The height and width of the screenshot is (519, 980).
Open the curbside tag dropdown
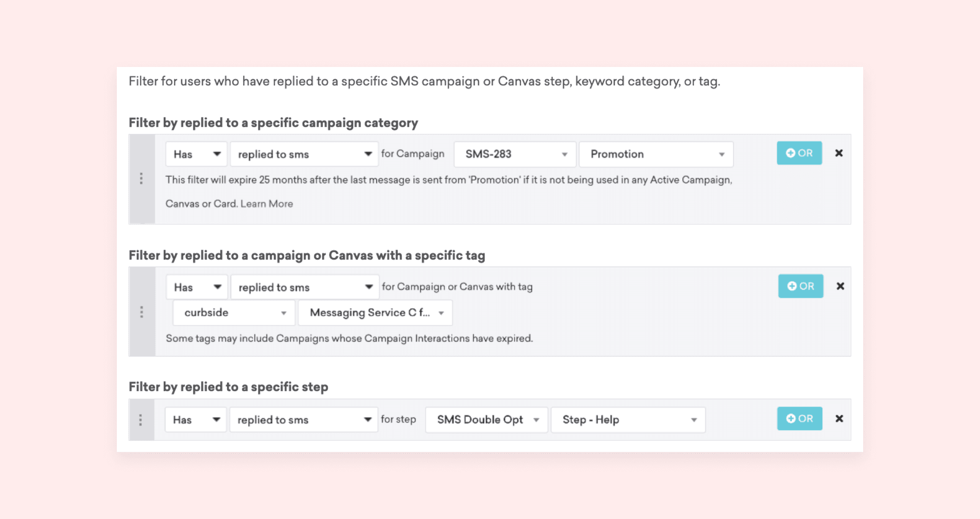point(234,313)
